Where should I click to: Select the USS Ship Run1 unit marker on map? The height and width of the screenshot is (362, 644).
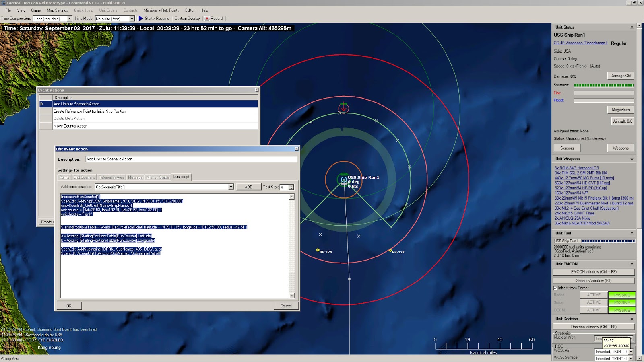[344, 180]
